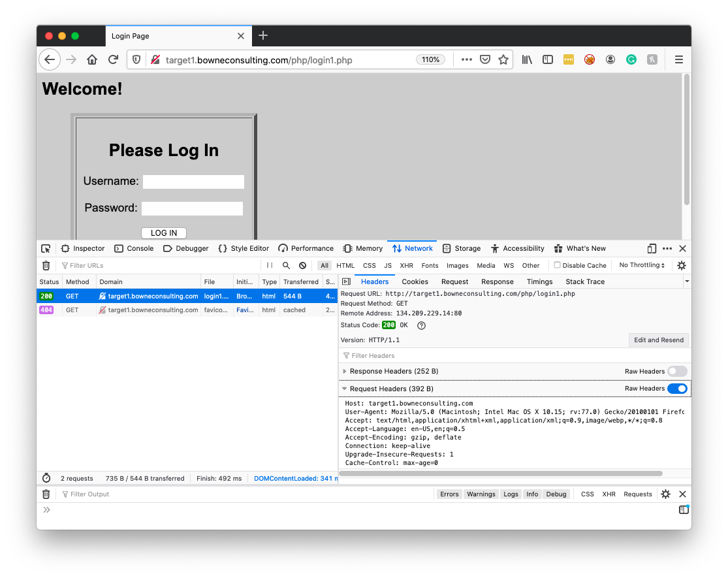Toggle the Errors console filter
This screenshot has height=578, width=728.
click(449, 494)
